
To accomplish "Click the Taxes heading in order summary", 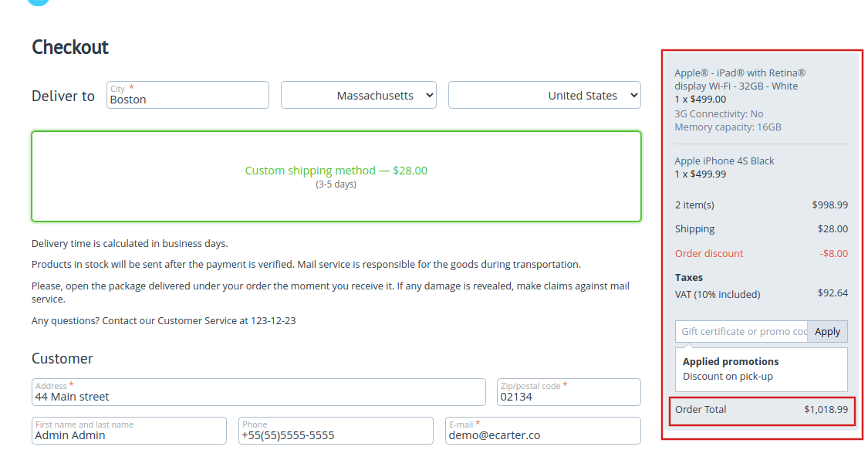I will 689,277.
